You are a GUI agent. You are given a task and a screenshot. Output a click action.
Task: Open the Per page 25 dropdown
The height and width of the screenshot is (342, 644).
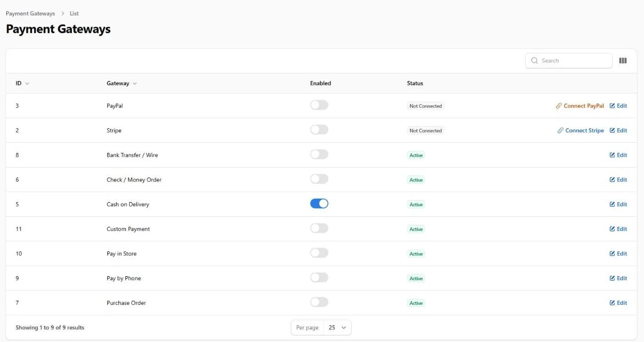(x=337, y=328)
